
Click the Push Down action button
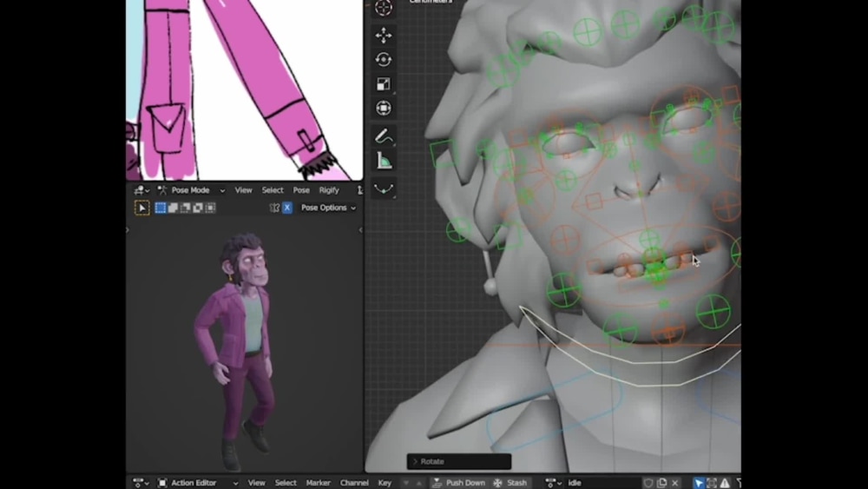pyautogui.click(x=459, y=483)
